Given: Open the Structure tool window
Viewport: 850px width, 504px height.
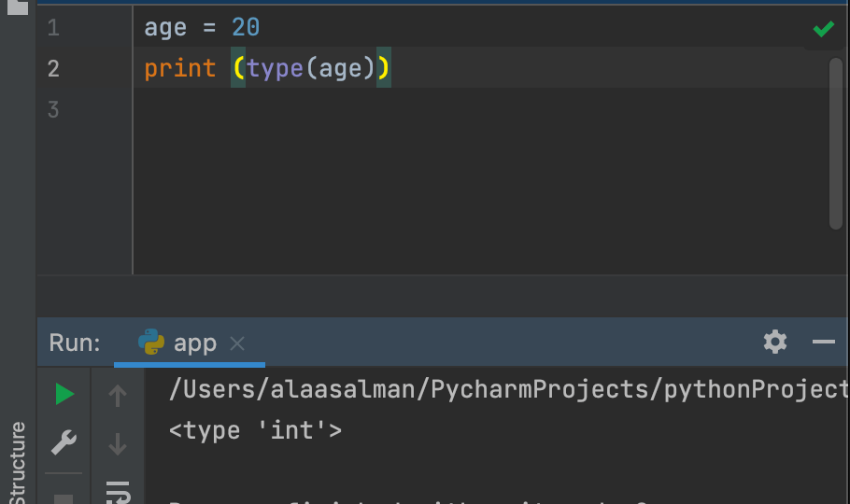Looking at the screenshot, I should pyautogui.click(x=17, y=462).
